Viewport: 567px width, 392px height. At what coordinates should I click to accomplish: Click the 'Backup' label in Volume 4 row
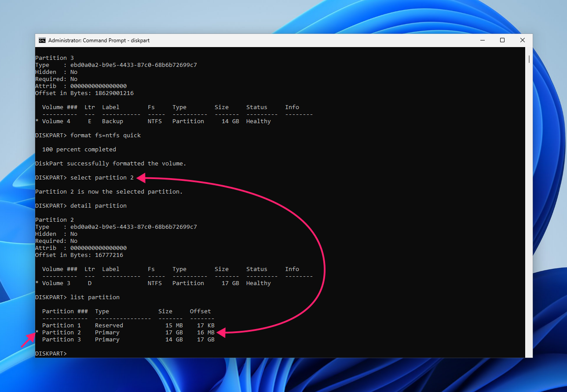113,121
